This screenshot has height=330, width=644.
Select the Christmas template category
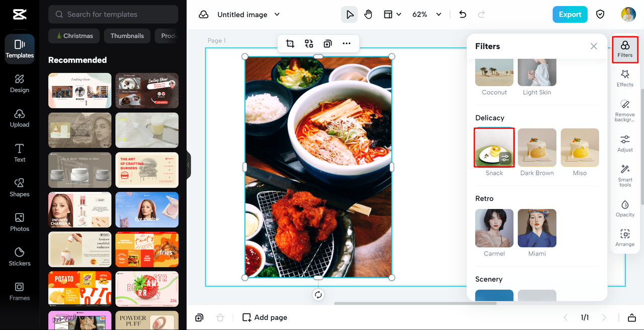pos(73,36)
